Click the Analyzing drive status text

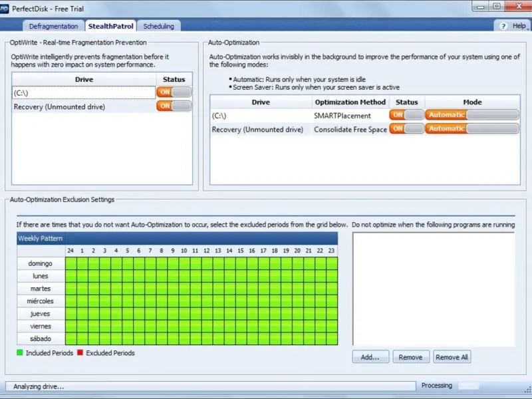39,386
